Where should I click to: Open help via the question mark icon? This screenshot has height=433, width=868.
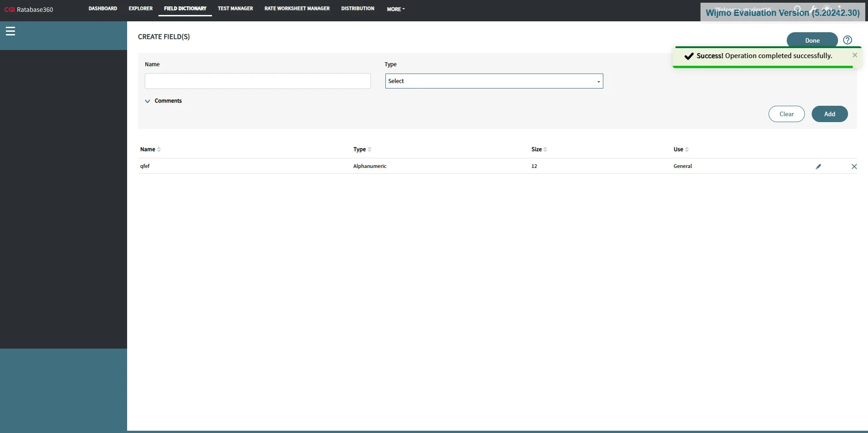point(847,40)
